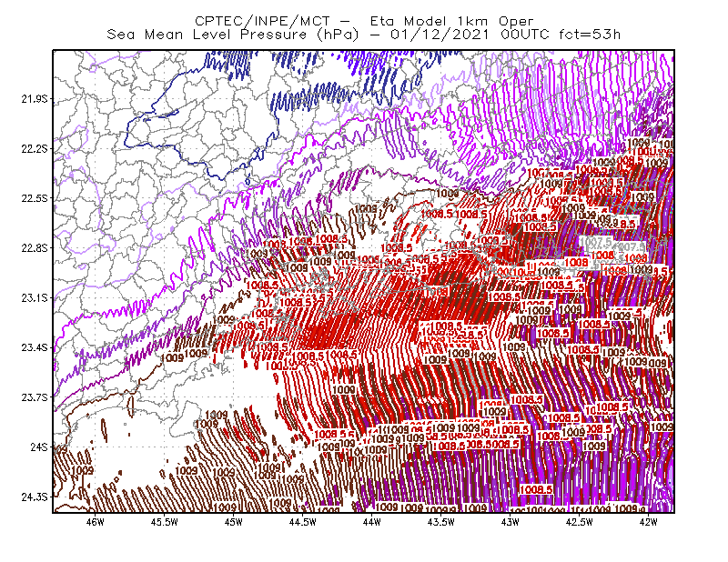Choose the 43W longitude axis label
728x562 pixels.
click(x=511, y=522)
